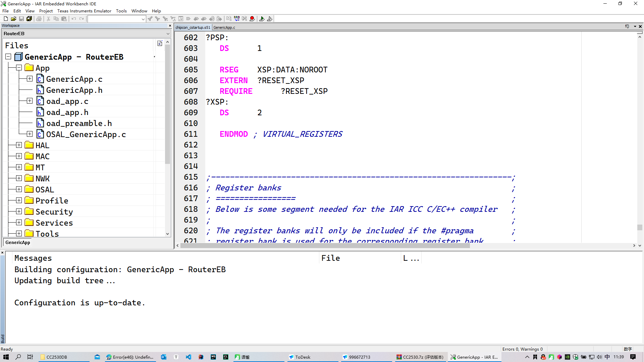Open ToDesk from the Windows taskbar
644x362 pixels.
302,357
